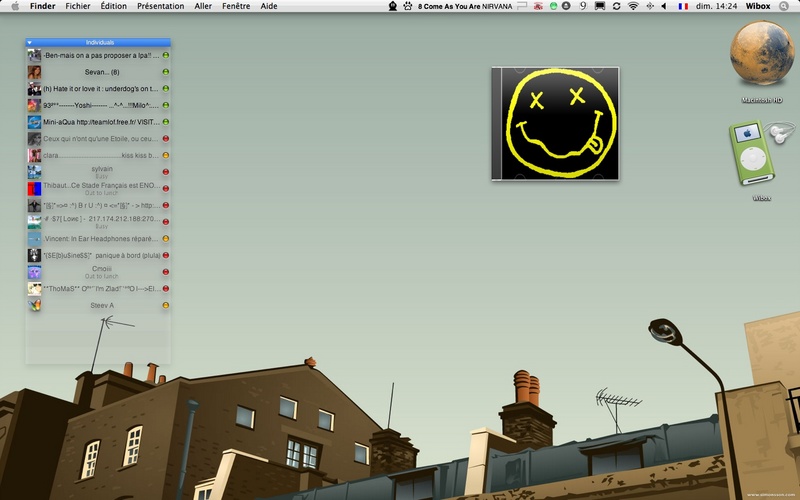Open the Aide menu
The image size is (800, 500).
[x=269, y=6]
